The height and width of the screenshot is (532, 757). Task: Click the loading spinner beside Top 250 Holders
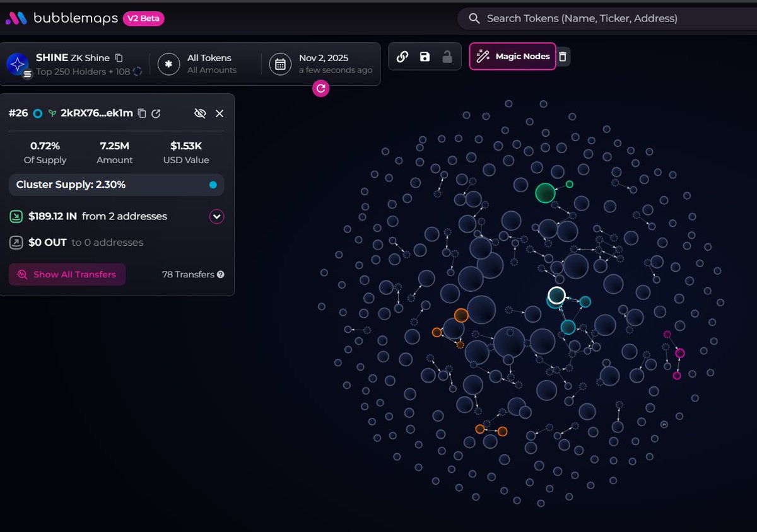[137, 71]
